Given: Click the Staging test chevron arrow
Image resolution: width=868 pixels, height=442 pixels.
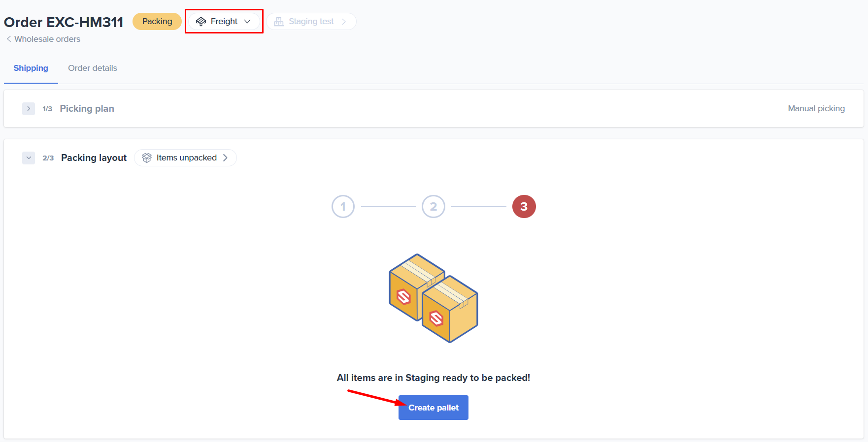Looking at the screenshot, I should click(344, 22).
